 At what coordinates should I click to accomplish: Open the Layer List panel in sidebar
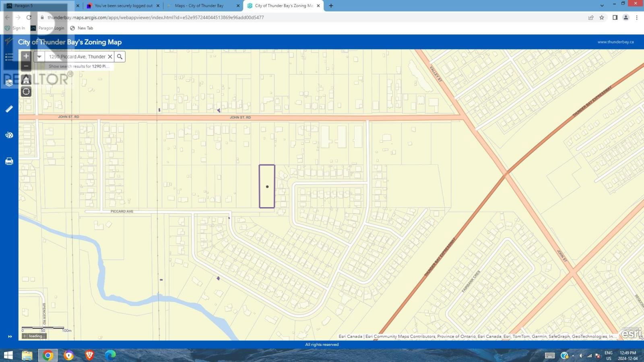[x=9, y=83]
